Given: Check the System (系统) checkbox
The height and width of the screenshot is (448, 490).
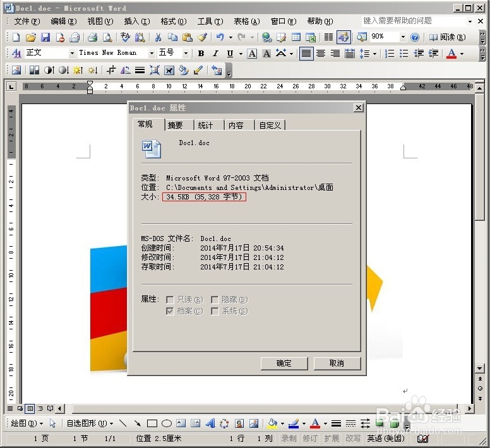Looking at the screenshot, I should click(215, 311).
